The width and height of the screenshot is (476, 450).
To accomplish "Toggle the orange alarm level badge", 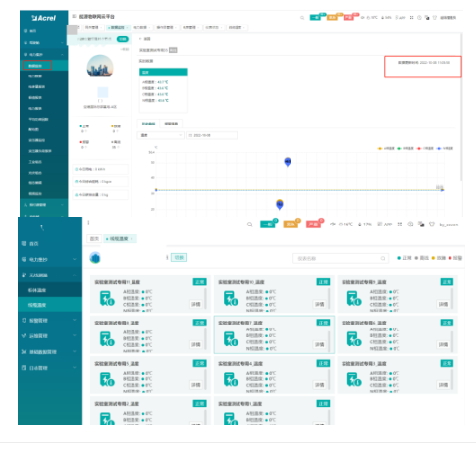I will tap(291, 224).
